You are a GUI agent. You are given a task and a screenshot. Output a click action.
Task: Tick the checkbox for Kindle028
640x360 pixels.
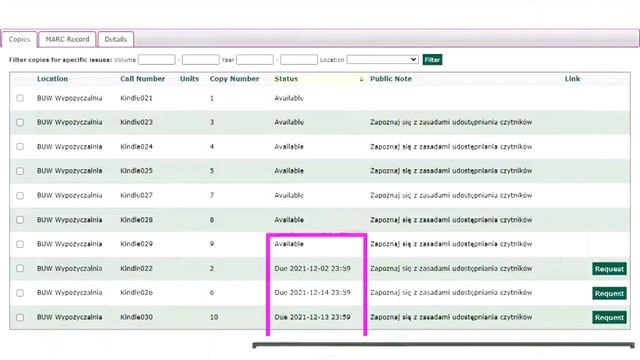tap(20, 220)
